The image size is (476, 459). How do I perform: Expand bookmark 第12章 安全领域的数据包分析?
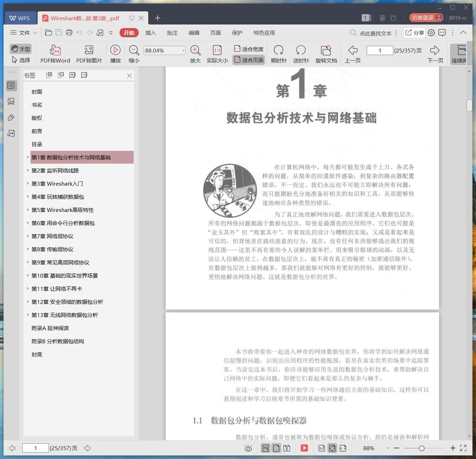pos(28,302)
